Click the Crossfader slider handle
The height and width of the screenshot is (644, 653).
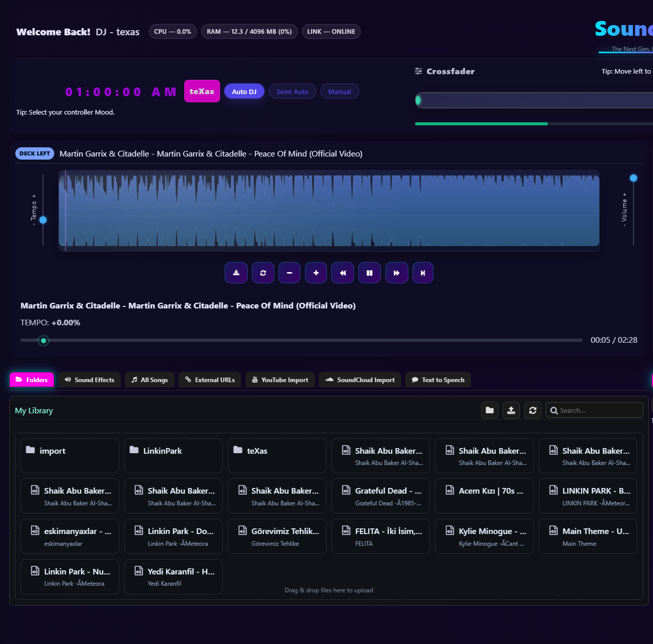pos(419,100)
